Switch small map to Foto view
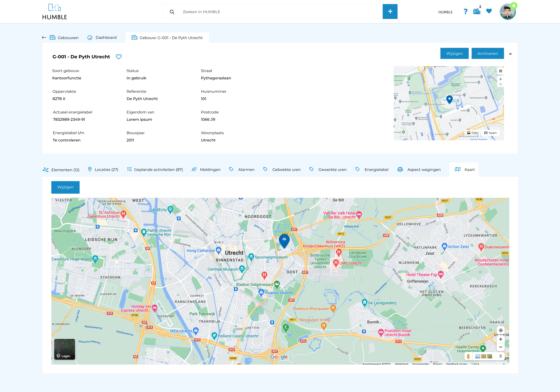 pos(473,133)
